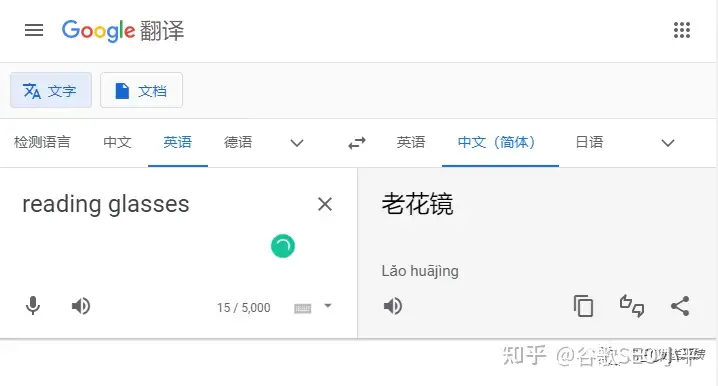Select 检测语言 as source language
Screen dimensions: 718x386
[x=42, y=142]
